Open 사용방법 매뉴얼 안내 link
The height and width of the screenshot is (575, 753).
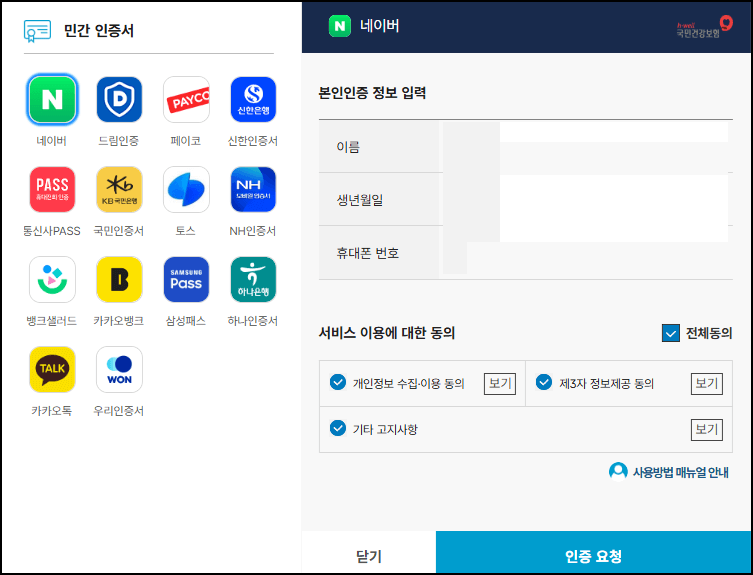click(x=680, y=472)
